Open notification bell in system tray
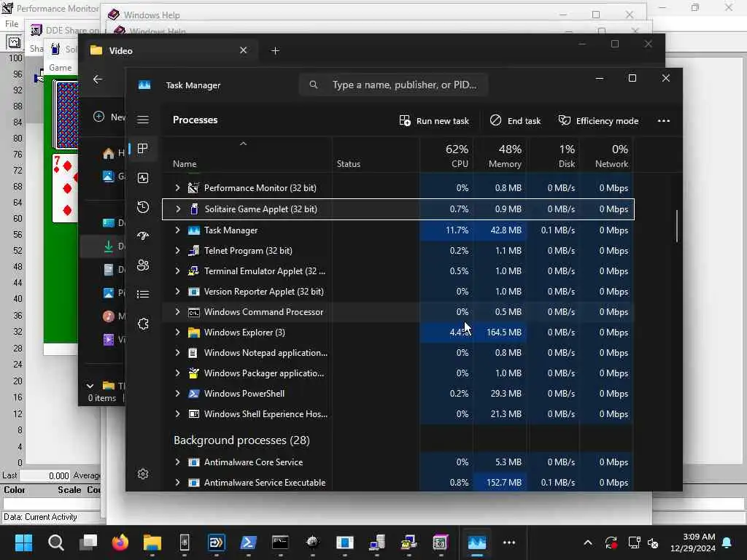The width and height of the screenshot is (747, 560). tap(727, 542)
